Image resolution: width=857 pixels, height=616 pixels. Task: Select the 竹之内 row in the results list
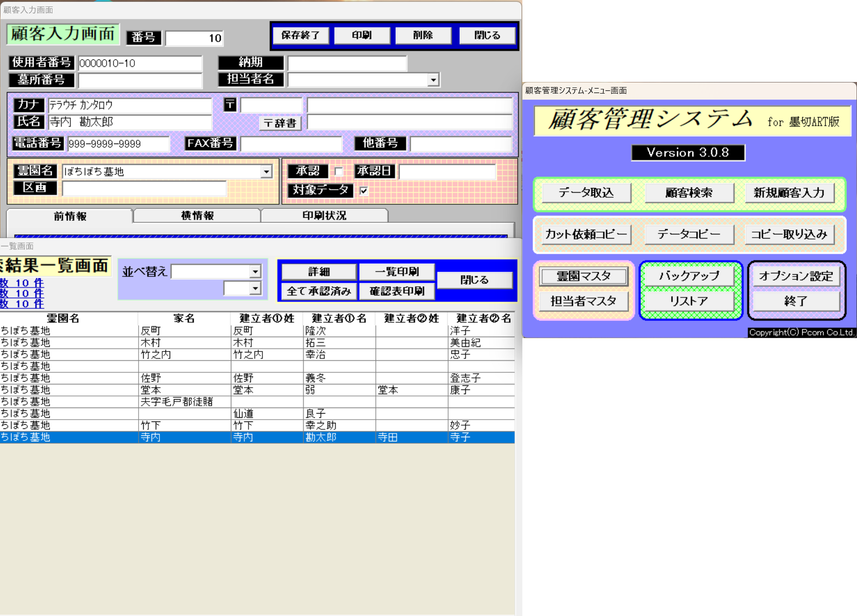257,354
